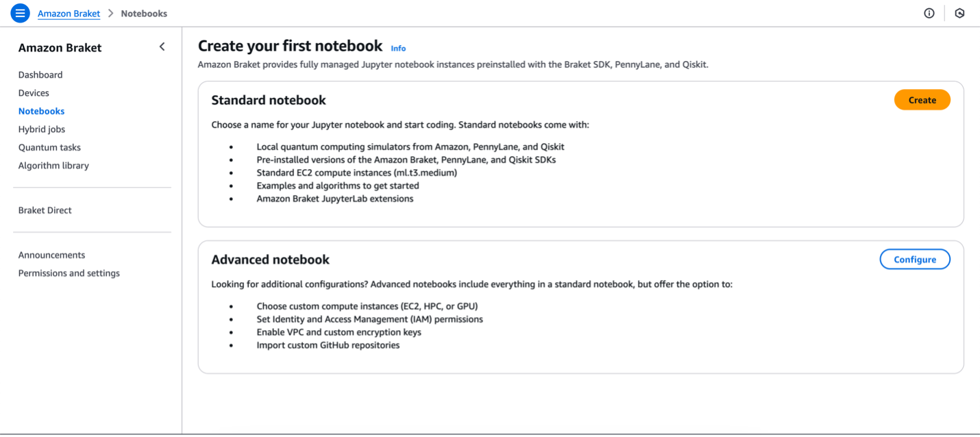The image size is (980, 437).
Task: Open the Notebooks page
Action: 41,111
